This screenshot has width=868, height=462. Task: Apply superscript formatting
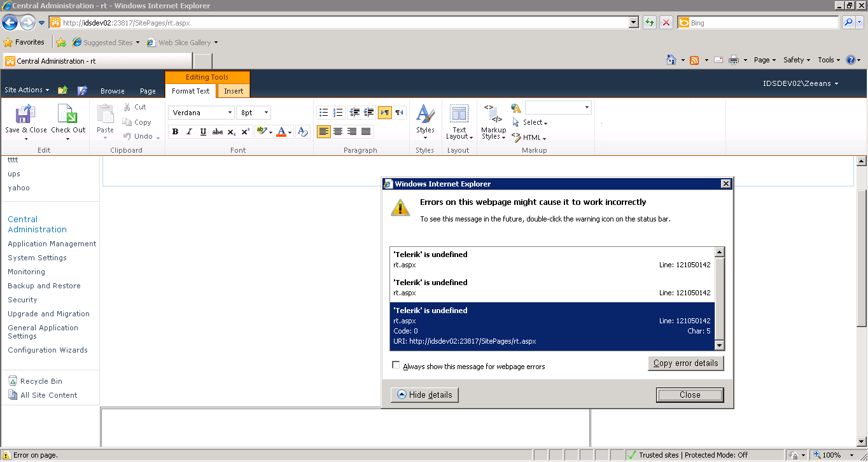tap(246, 132)
